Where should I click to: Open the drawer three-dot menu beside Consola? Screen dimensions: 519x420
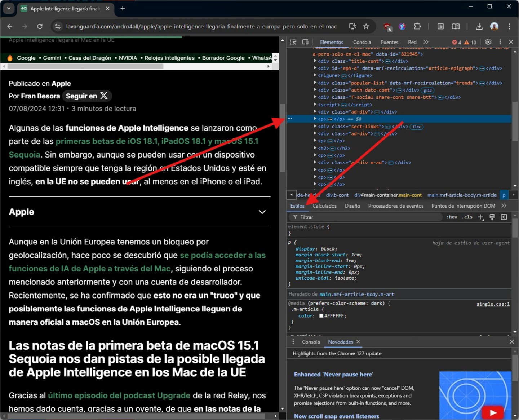293,342
